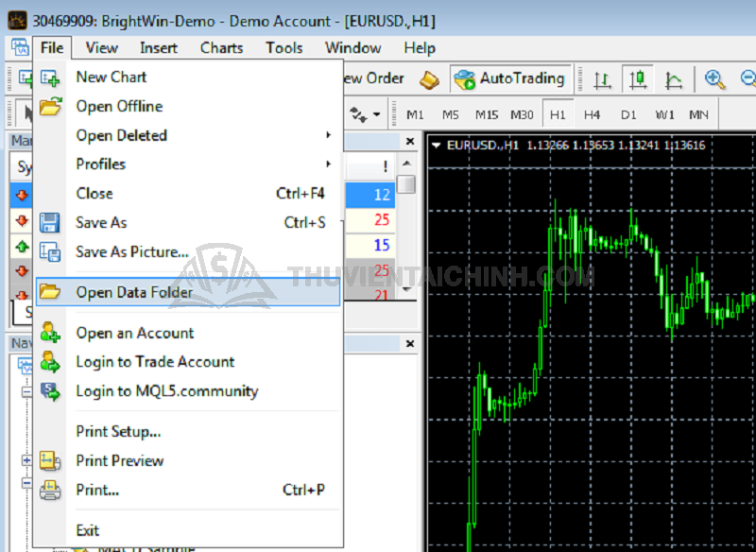Click Open Data Folder menu entry
756x552 pixels.
[188, 292]
